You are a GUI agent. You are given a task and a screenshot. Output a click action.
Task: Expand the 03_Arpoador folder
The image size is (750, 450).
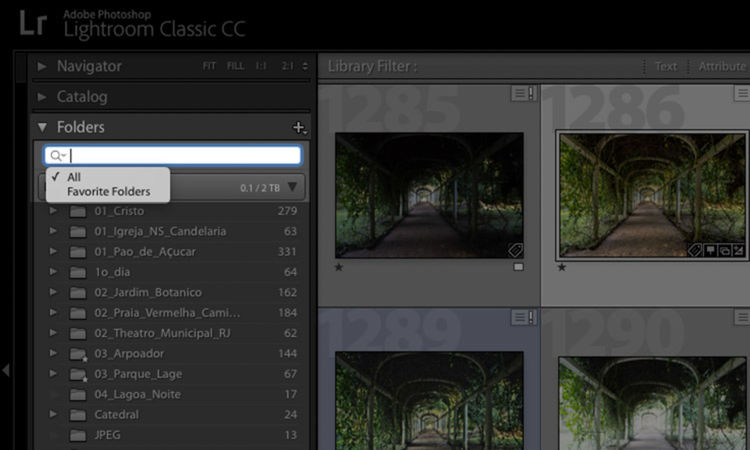(53, 353)
